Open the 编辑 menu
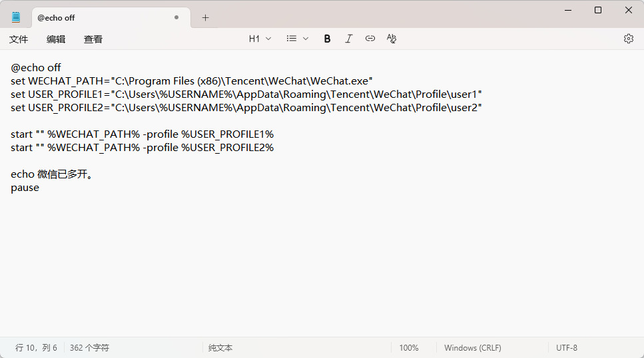The image size is (644, 358). 56,39
